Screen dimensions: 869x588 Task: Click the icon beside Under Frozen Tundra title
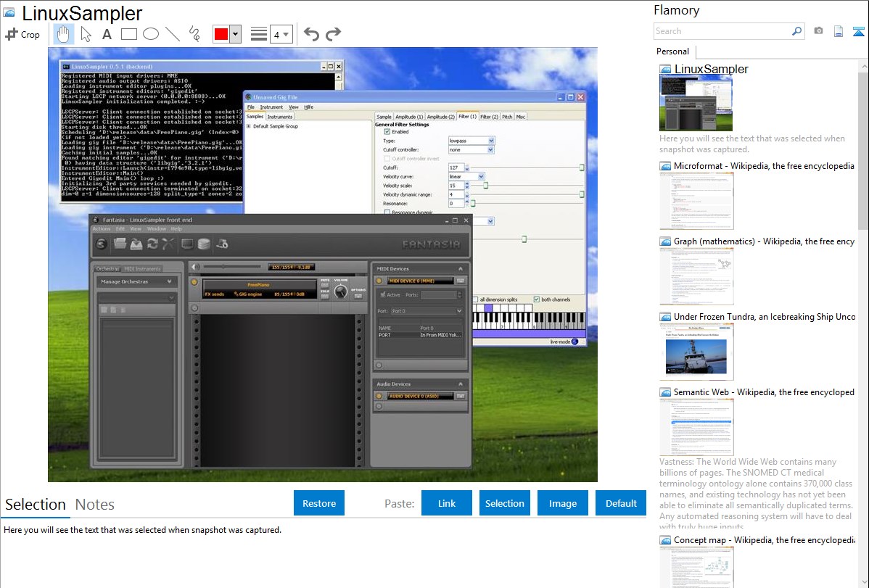pos(665,316)
